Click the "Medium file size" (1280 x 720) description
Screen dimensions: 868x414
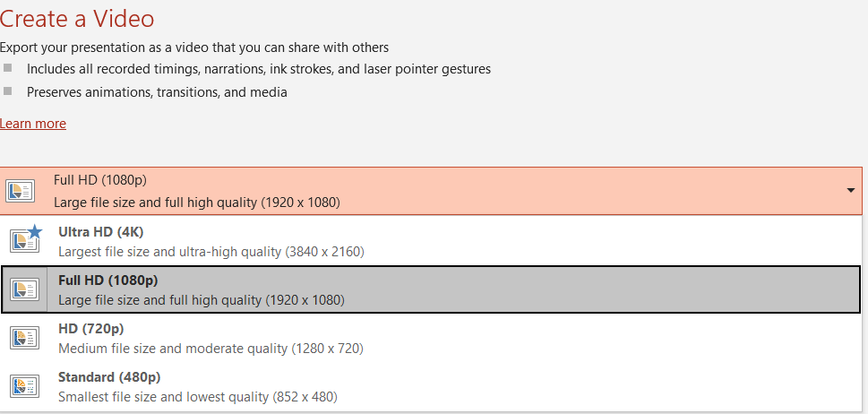tap(211, 348)
